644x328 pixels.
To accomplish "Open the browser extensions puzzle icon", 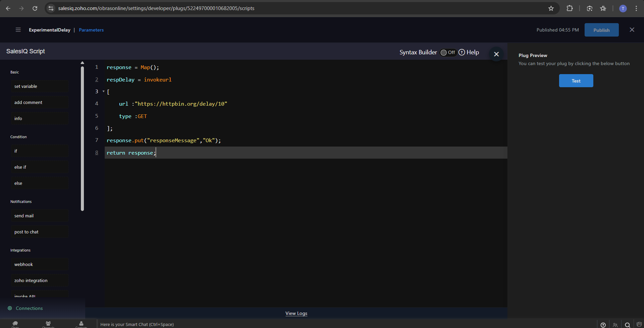I will (569, 8).
